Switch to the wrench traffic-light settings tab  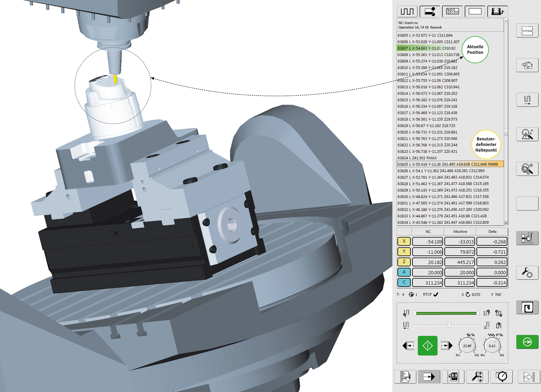point(477,377)
